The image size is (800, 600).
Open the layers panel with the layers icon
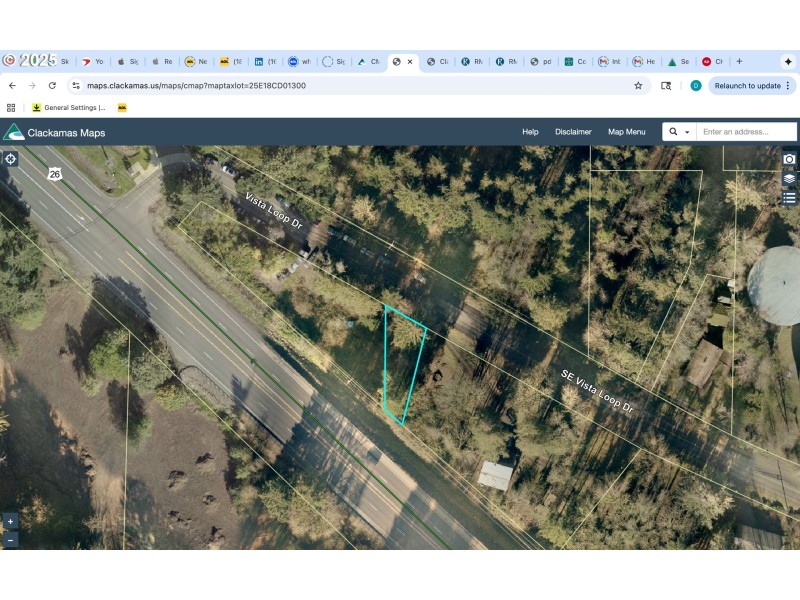coord(789,178)
